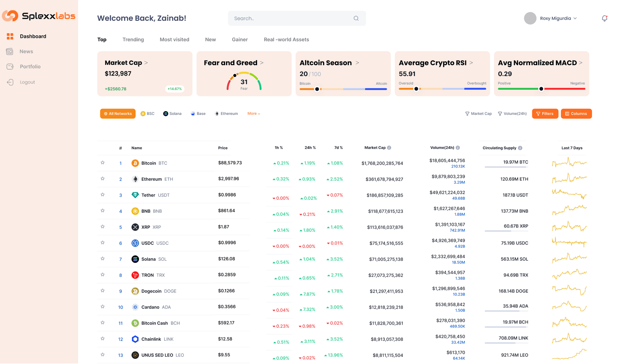Screen dimensions: 629x364
Task: Open Market Cap filter
Action: 478,114
